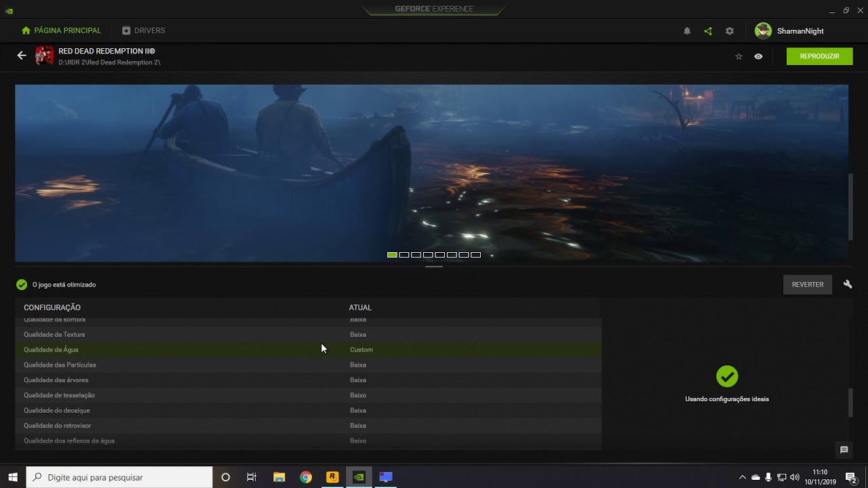
Task: Click the OneDrive cloud tray icon
Action: pyautogui.click(x=755, y=477)
